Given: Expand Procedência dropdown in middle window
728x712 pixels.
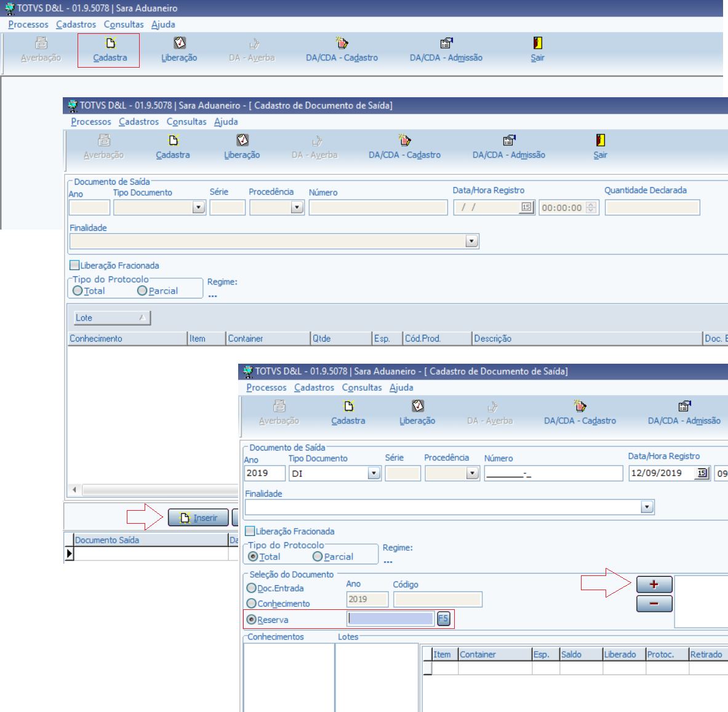Looking at the screenshot, I should pos(297,207).
